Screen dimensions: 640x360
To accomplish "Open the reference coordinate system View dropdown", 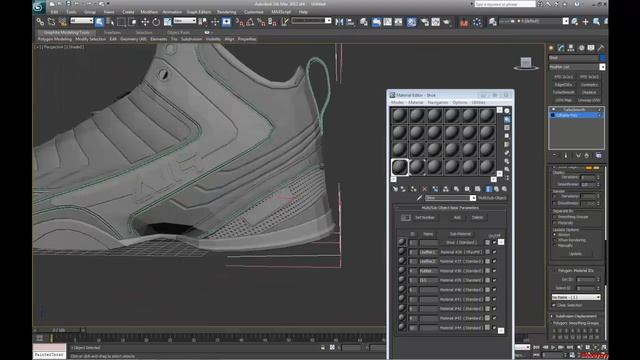I will [184, 20].
